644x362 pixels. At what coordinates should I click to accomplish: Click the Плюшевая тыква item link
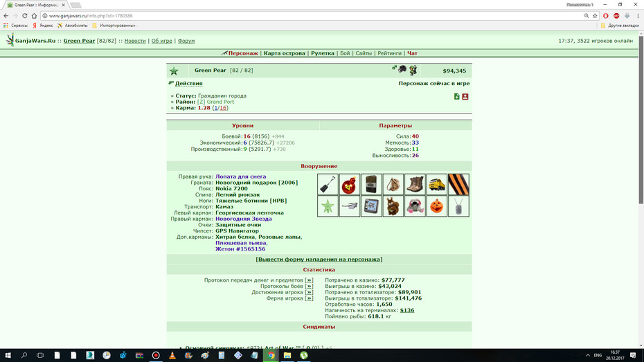click(x=241, y=243)
